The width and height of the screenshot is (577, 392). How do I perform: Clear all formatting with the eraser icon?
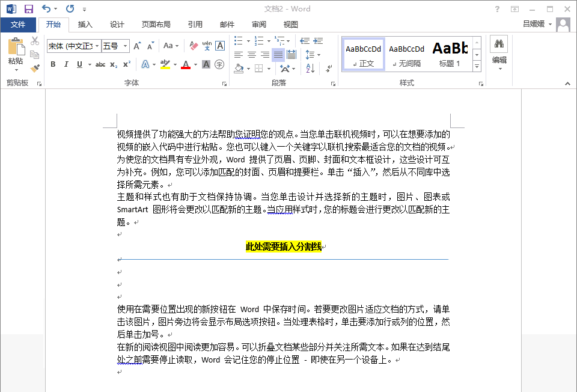coord(194,46)
